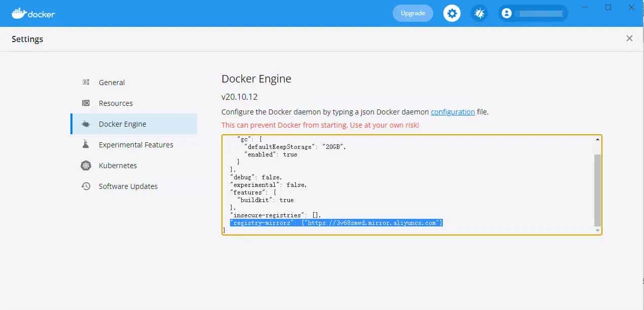
Task: Click the Troubleshoot bug icon
Action: point(479,13)
